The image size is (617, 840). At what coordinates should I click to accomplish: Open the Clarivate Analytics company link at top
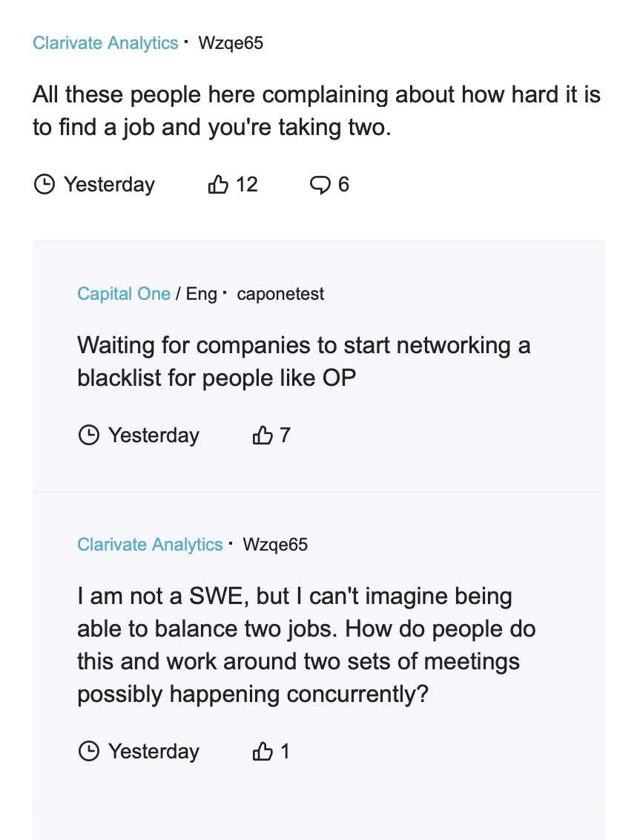pos(105,43)
